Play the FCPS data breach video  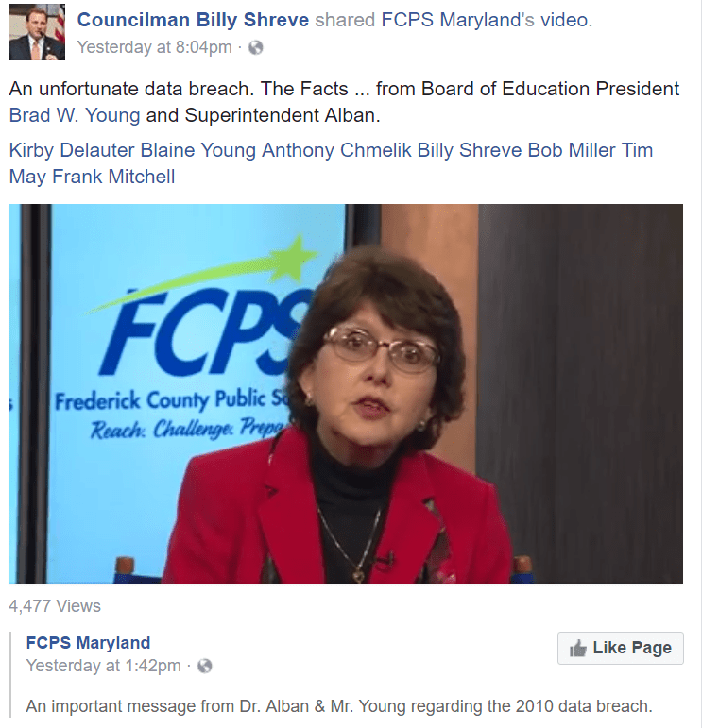point(346,394)
